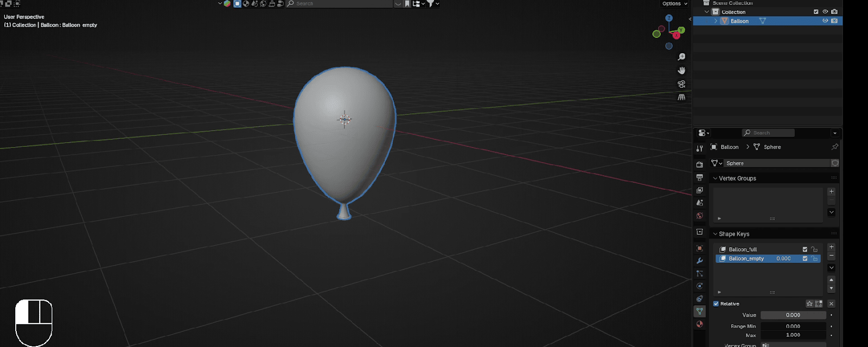
Task: Toggle the camera view gizmo
Action: pyautogui.click(x=681, y=84)
